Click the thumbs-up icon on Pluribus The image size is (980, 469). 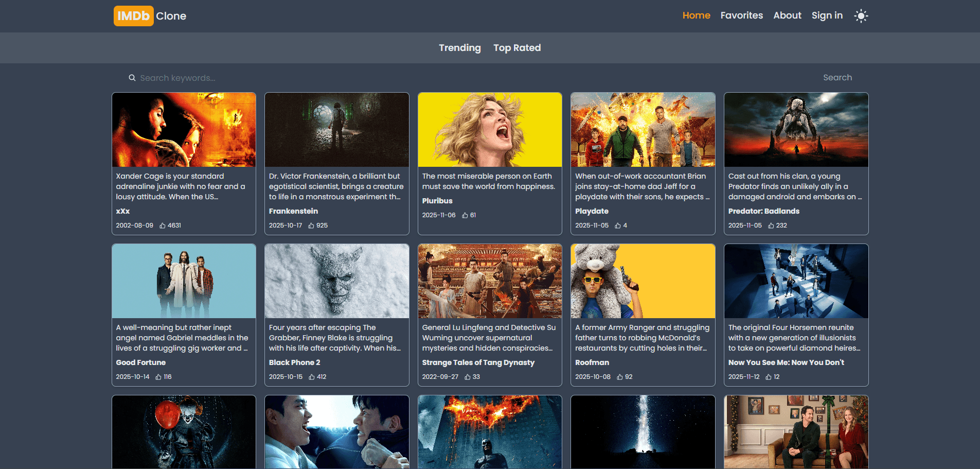pos(464,215)
